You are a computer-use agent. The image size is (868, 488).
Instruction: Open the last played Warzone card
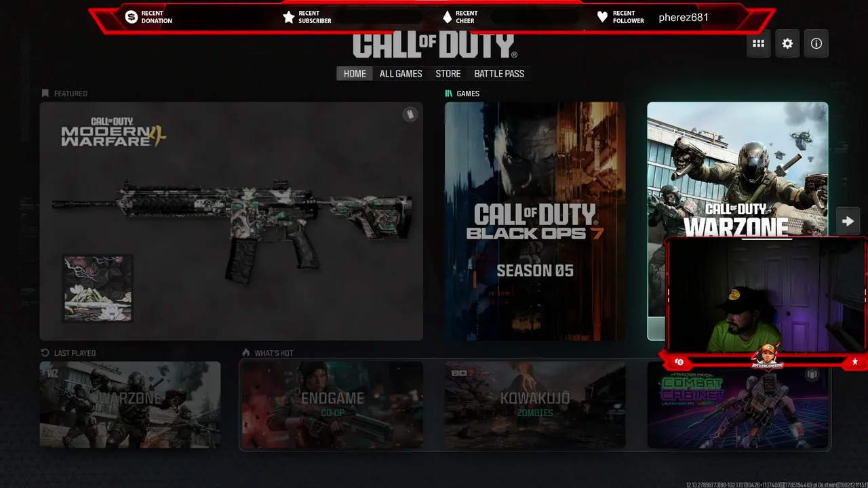(130, 405)
